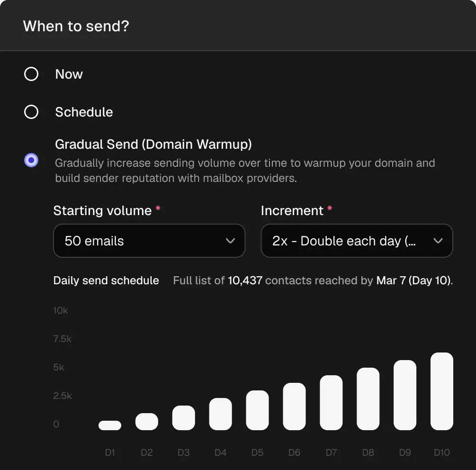This screenshot has width=476, height=470.
Task: Select the Now radio option
Action: click(x=31, y=74)
